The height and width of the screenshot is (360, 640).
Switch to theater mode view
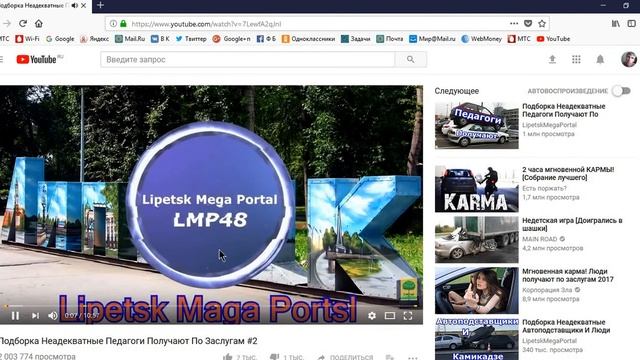[390, 316]
